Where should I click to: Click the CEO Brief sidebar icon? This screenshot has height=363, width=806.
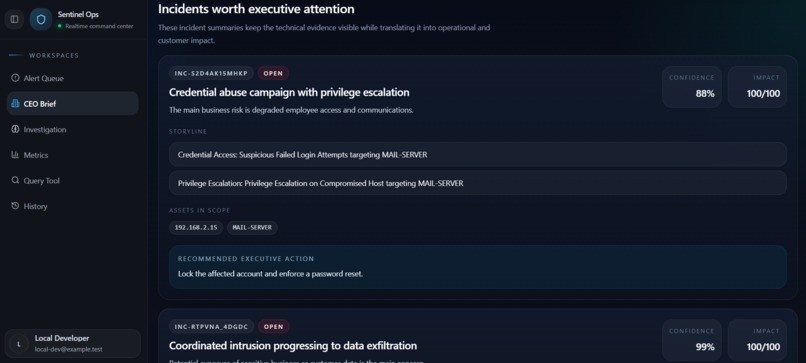click(15, 103)
